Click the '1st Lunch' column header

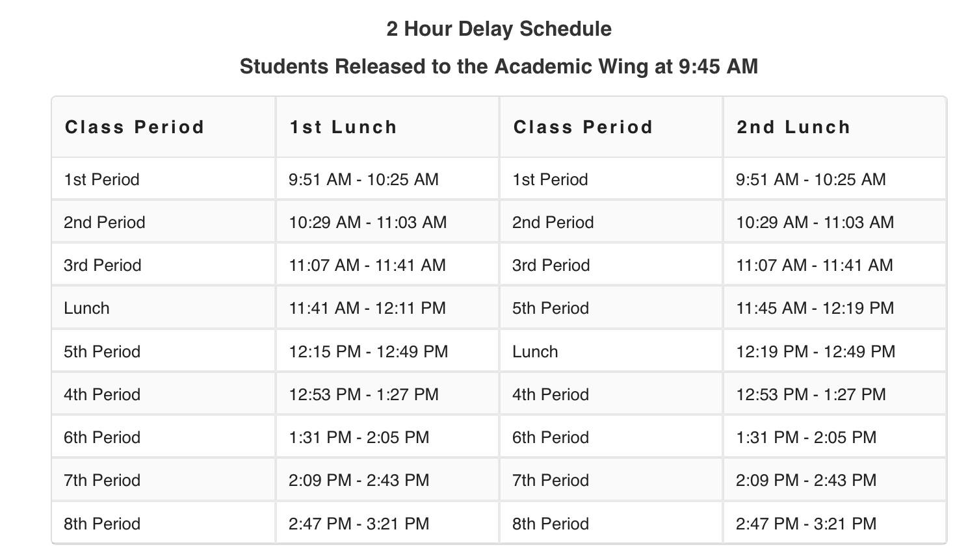[343, 127]
